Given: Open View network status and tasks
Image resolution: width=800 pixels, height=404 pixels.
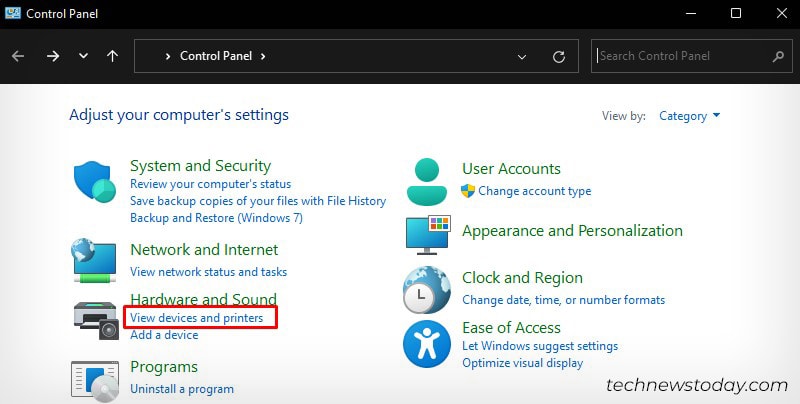Looking at the screenshot, I should (209, 271).
